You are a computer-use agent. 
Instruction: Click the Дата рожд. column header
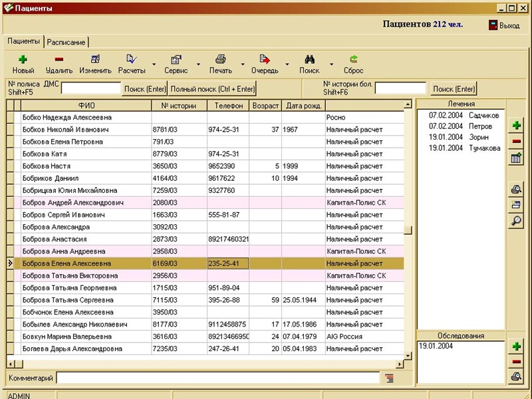coord(303,106)
